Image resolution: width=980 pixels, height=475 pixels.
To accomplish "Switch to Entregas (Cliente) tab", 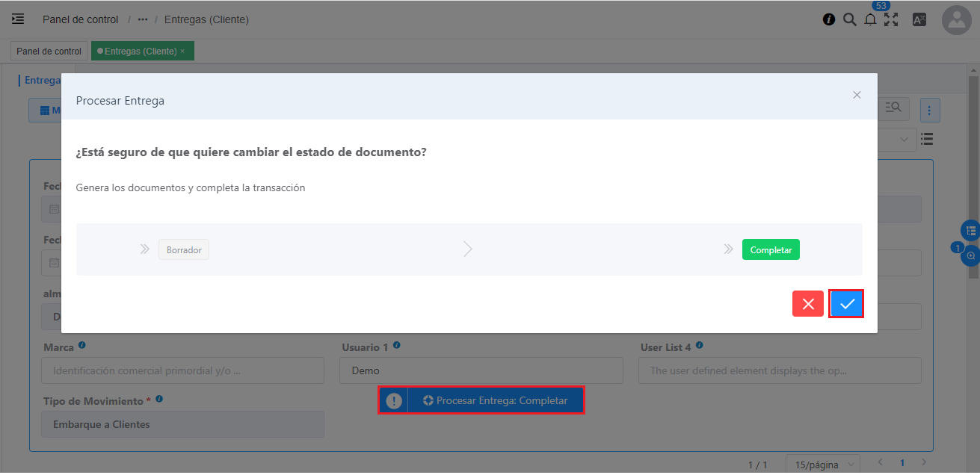I will tap(141, 52).
